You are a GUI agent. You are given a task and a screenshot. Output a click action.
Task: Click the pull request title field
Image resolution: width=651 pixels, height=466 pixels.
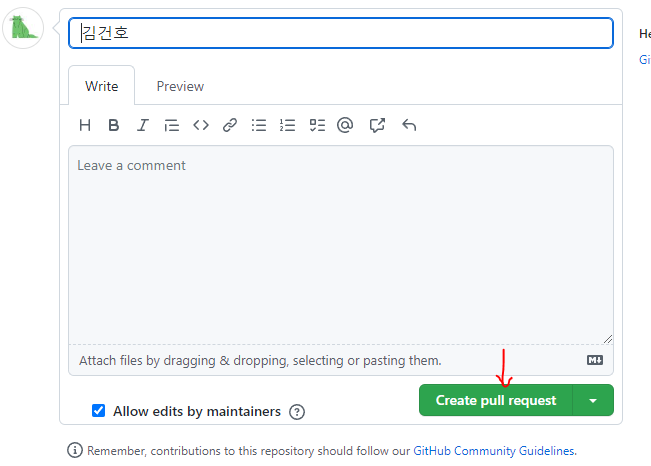341,33
